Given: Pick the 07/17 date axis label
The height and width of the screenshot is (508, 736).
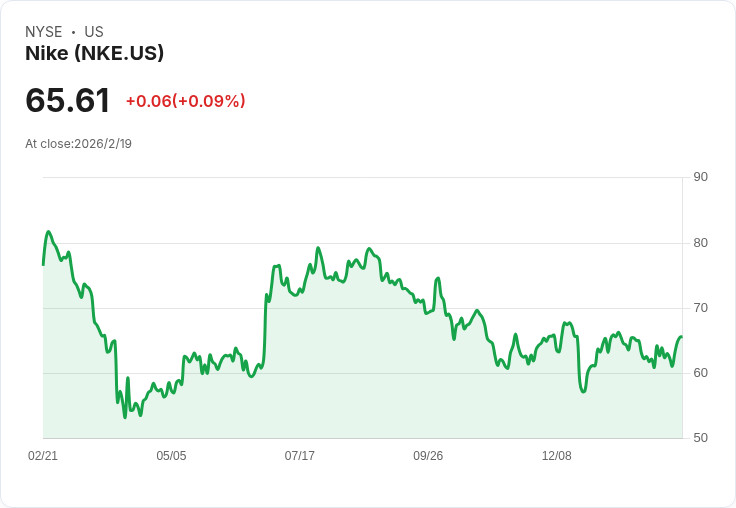Looking at the screenshot, I should (x=300, y=455).
